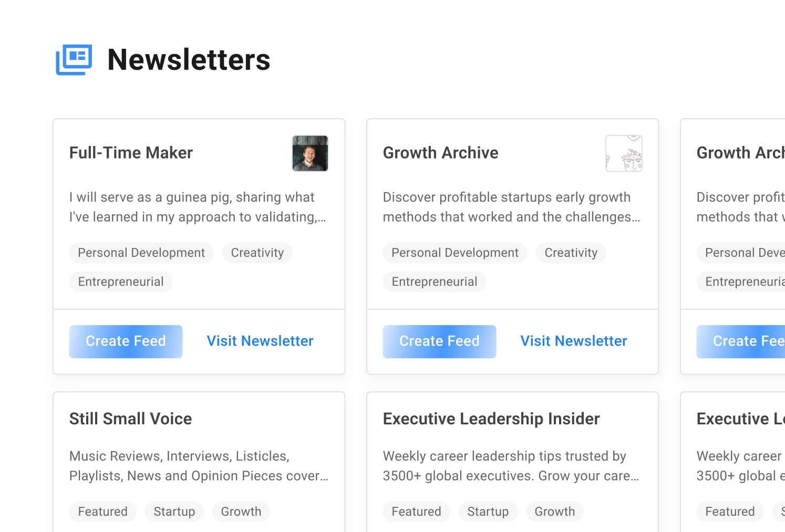Viewport: 785px width, 532px height.
Task: Select the Creativity tag on Growth Archive card
Action: pos(571,253)
